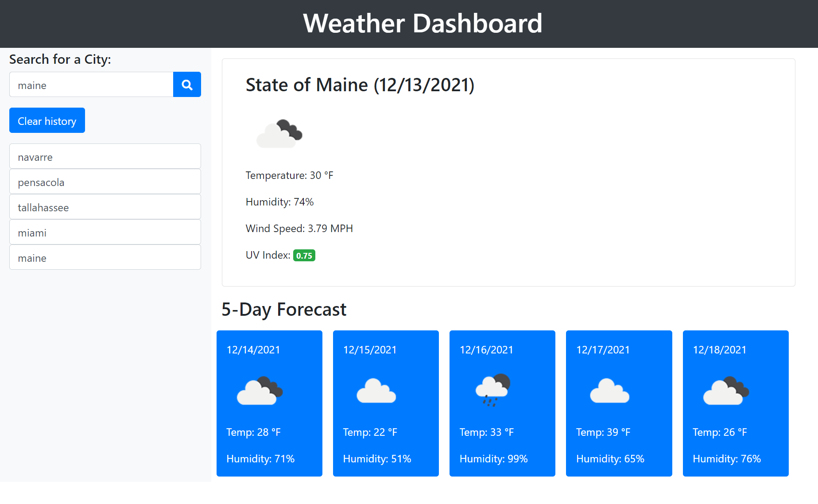Click the search magnifier icon

(x=186, y=84)
